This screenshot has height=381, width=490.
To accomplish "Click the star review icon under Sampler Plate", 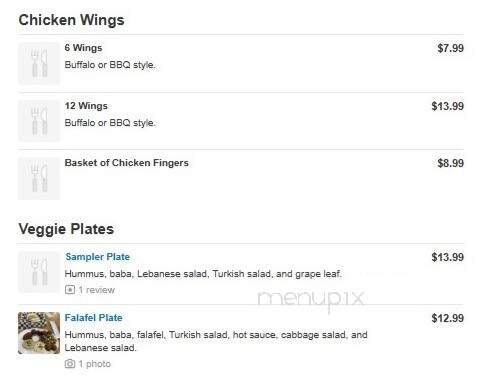I will pyautogui.click(x=70, y=290).
